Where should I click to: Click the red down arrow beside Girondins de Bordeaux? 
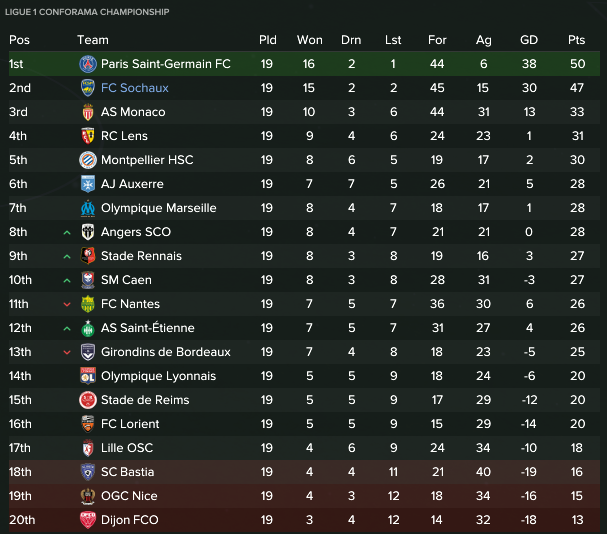pos(67,352)
